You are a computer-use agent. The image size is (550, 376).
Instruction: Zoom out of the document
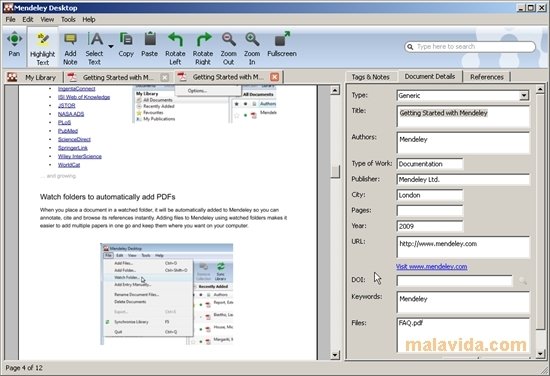(228, 49)
